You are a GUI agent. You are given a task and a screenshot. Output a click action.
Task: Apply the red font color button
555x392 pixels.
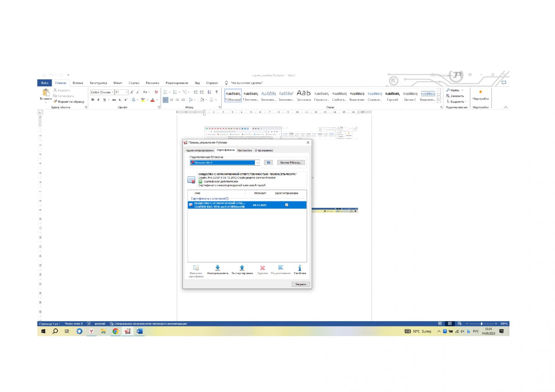[x=152, y=100]
